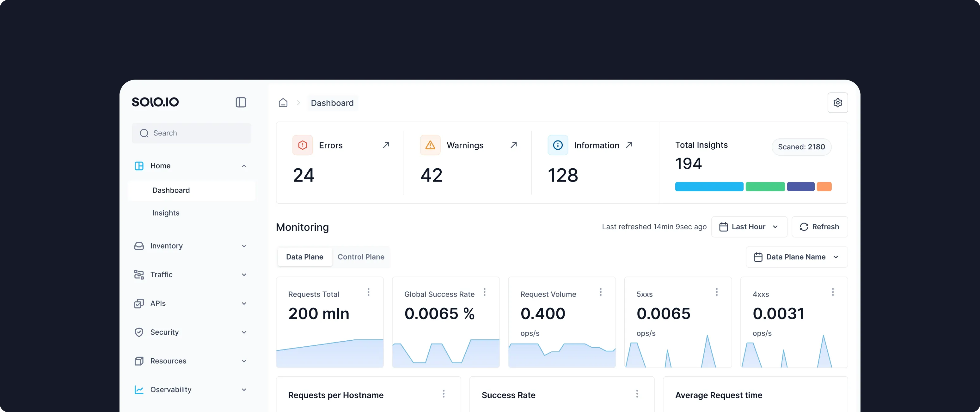Click the blue segment of the Total Insights bar
Screen dimensions: 980x412
click(x=708, y=187)
